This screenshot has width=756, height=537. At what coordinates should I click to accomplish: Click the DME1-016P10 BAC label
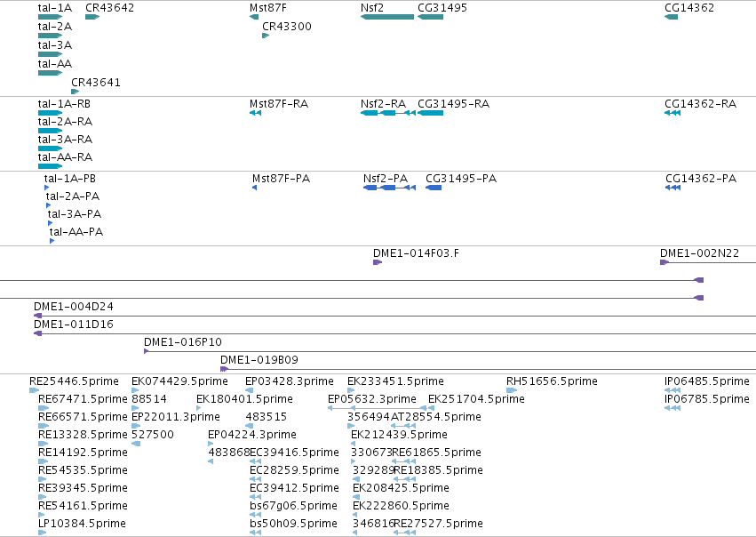tap(183, 342)
